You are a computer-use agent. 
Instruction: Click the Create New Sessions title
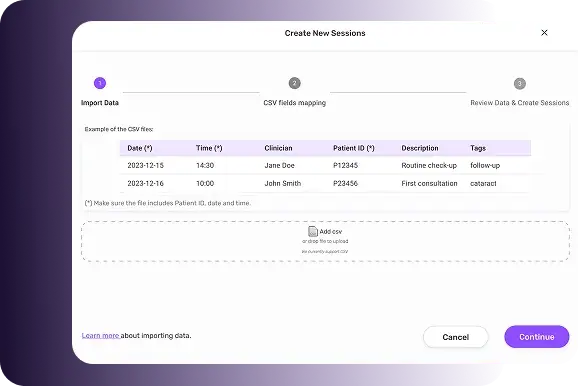click(325, 33)
